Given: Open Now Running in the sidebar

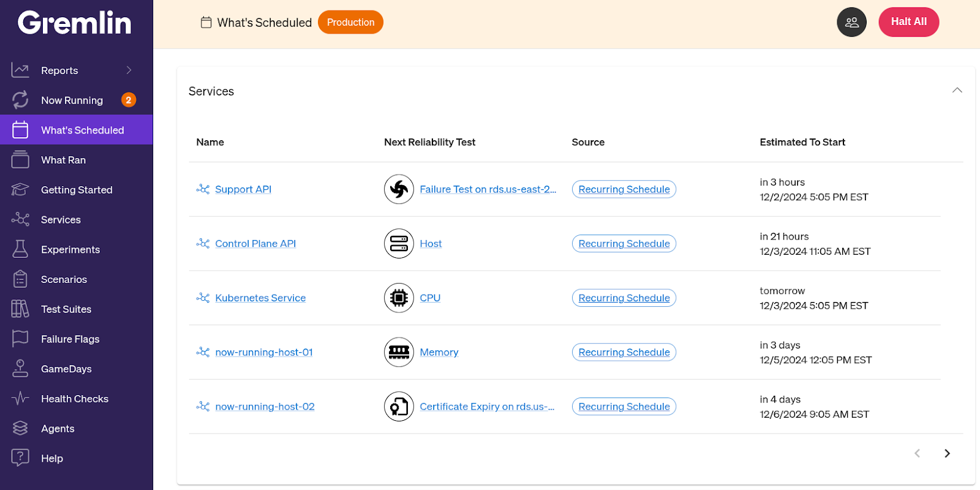Looking at the screenshot, I should 77,100.
